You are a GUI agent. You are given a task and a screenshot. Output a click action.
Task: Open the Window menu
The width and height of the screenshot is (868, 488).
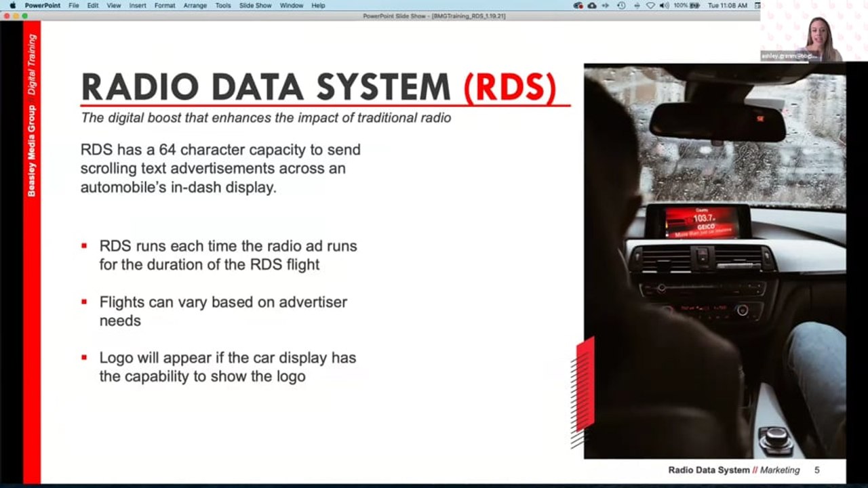[292, 5]
